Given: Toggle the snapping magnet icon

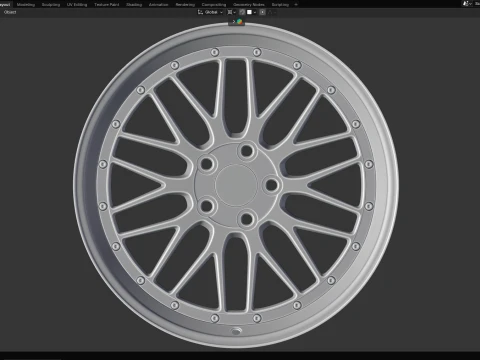Looking at the screenshot, I should (242, 12).
